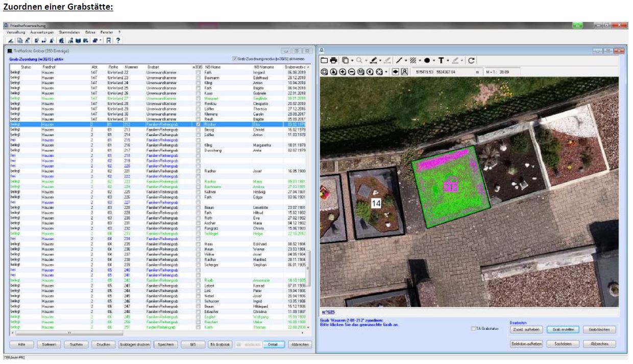Select the pencil edit tool in the map toolbar

click(x=374, y=61)
